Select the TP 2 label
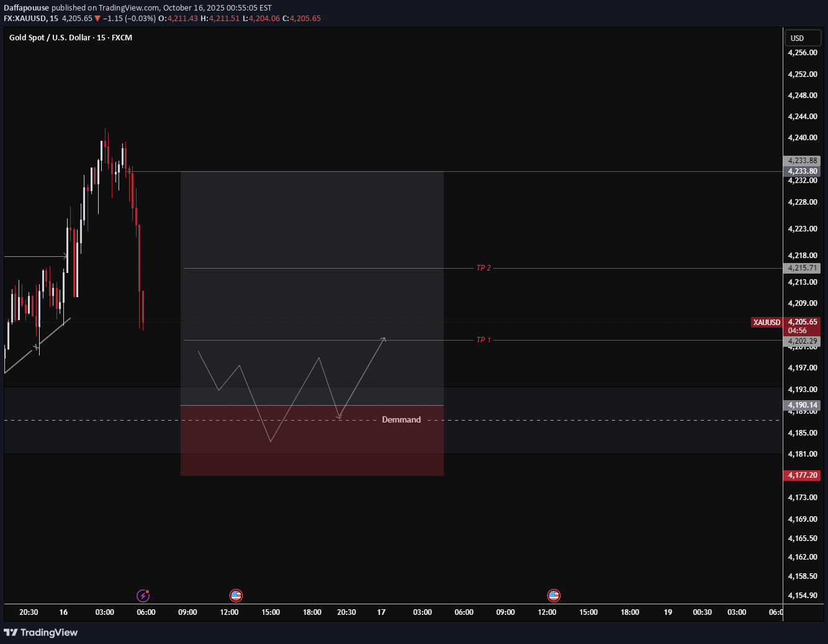 point(484,268)
